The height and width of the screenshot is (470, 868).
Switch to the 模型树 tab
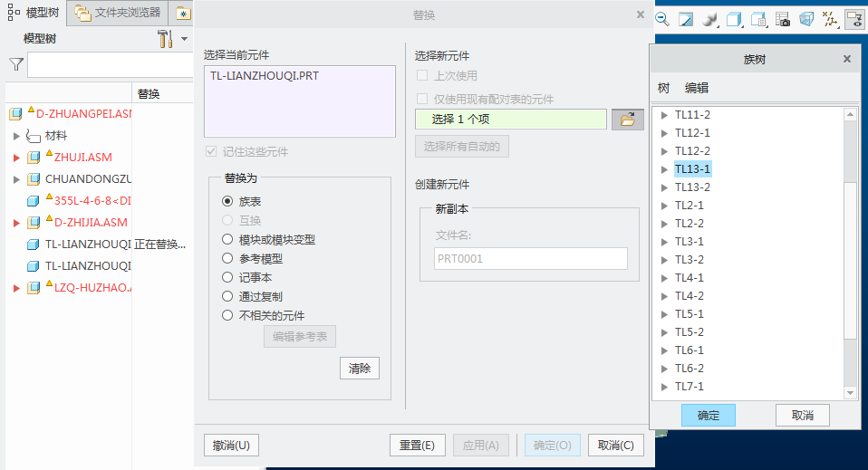(x=34, y=13)
